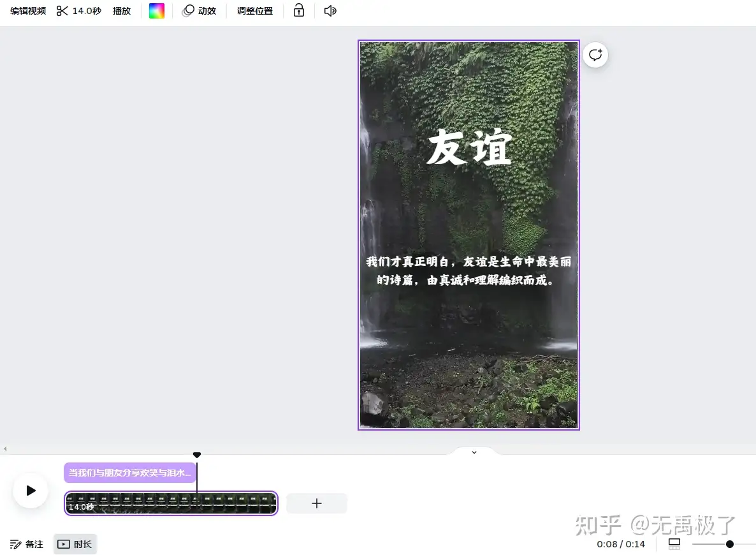This screenshot has height=555, width=756.
Task: Click the left scroll arrow above timeline
Action: (5, 449)
